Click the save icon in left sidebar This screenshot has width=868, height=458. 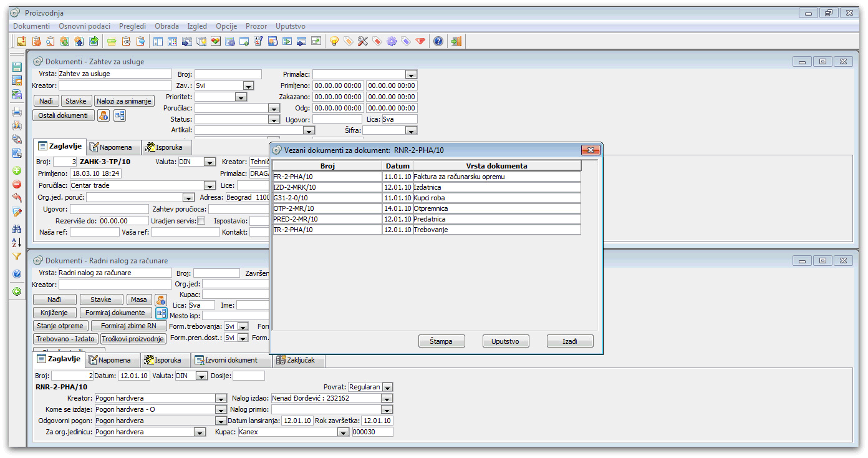click(17, 67)
